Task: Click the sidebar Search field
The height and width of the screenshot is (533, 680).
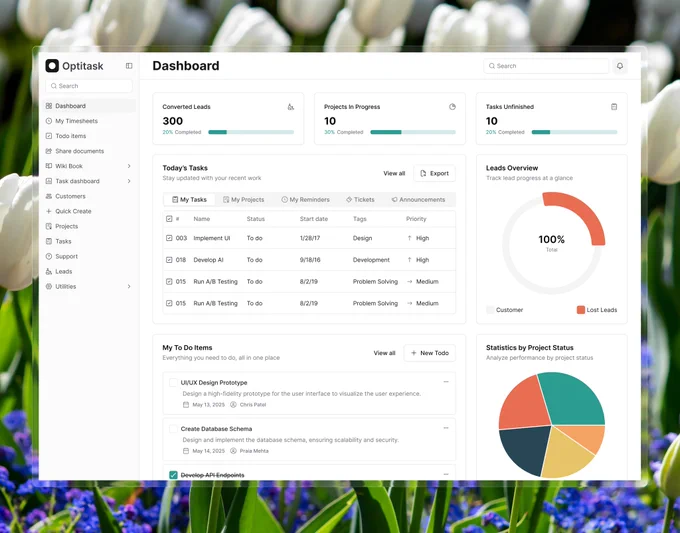Action: click(89, 86)
